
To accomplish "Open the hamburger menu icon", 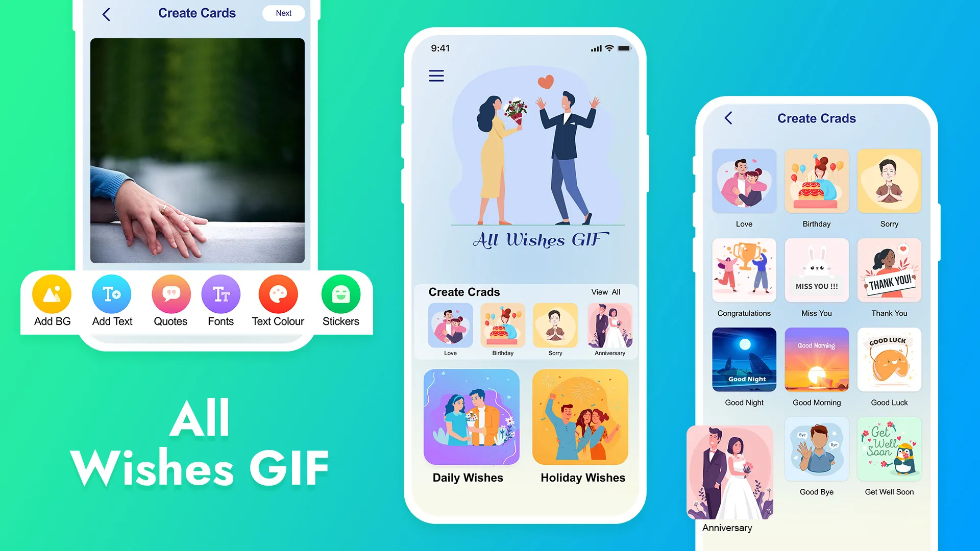I will point(435,76).
